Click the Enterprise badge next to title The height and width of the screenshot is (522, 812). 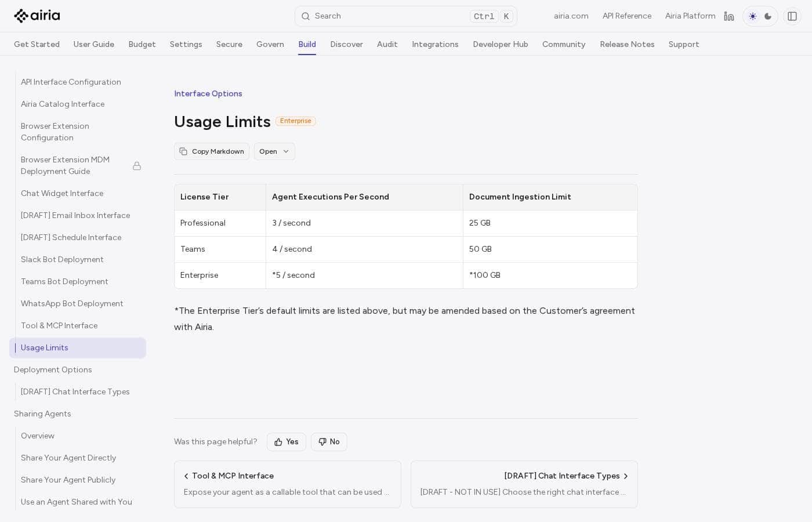pyautogui.click(x=296, y=121)
